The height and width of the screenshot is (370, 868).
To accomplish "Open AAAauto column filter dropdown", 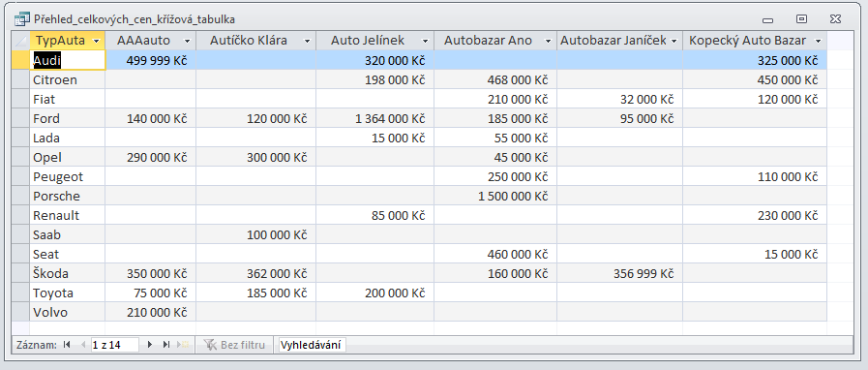I will click(187, 41).
